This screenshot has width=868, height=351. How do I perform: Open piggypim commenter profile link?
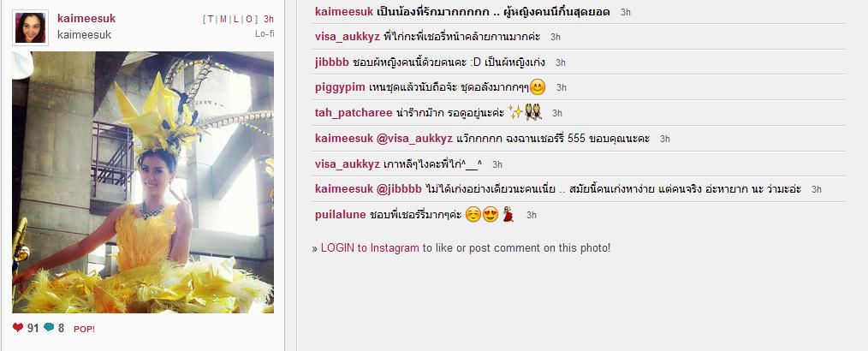coord(340,87)
